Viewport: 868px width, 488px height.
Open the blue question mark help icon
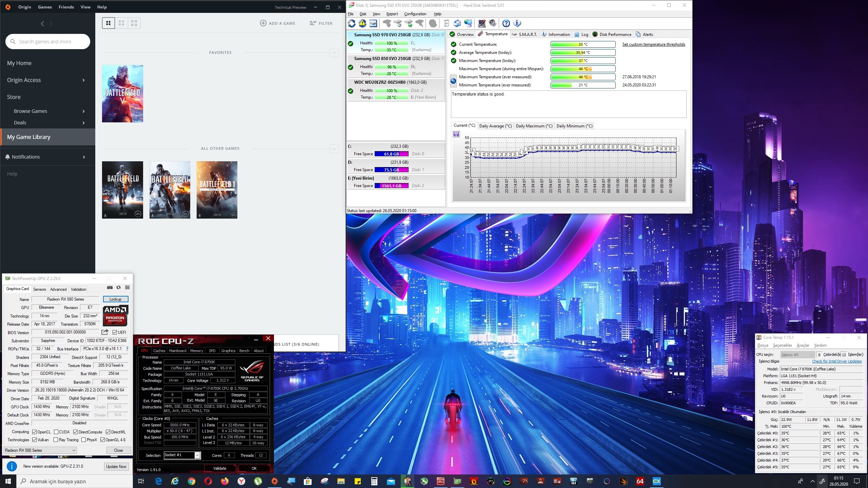tap(506, 23)
